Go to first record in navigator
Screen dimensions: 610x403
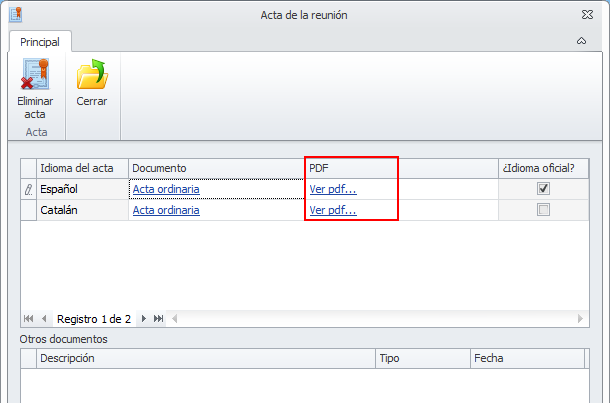pyautogui.click(x=28, y=319)
